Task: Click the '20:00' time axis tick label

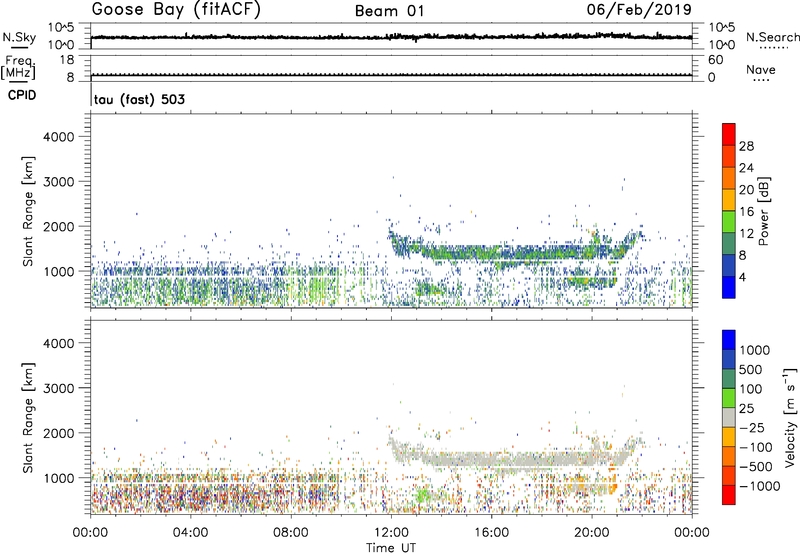Action: 592,533
